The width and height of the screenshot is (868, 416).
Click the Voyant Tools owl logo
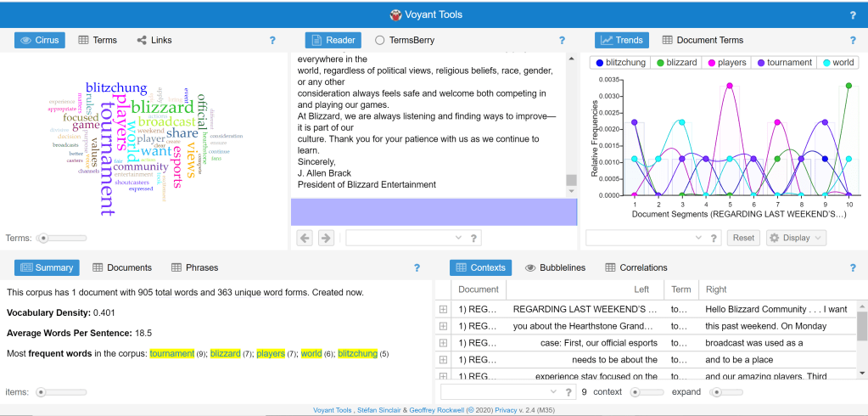tap(395, 14)
